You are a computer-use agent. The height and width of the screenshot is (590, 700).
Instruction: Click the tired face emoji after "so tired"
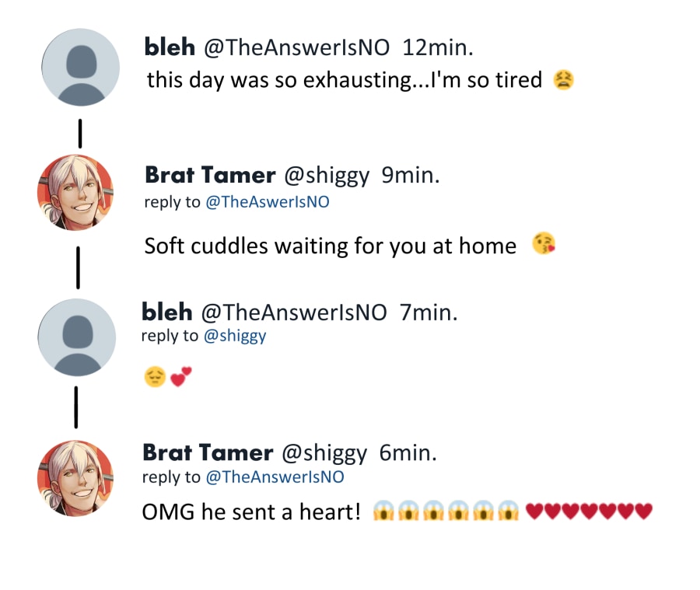pyautogui.click(x=563, y=80)
